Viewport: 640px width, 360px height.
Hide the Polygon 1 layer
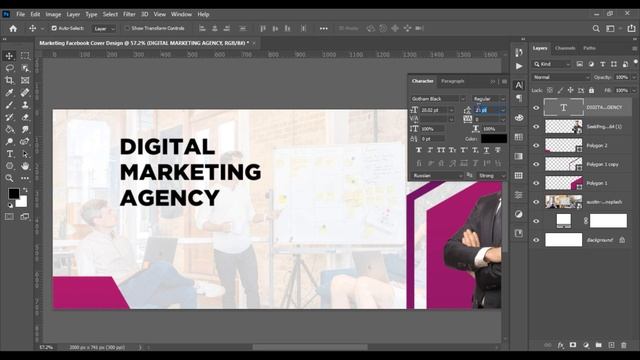click(x=536, y=183)
